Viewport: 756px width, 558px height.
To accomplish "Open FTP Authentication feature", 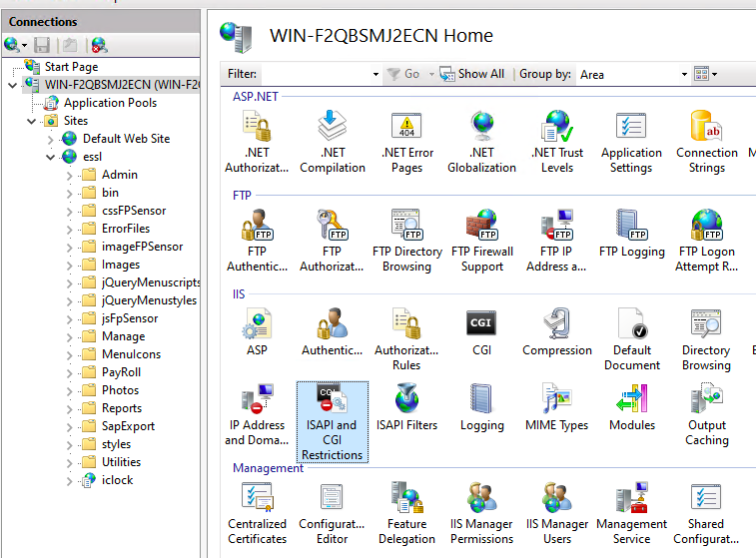I will [x=257, y=241].
